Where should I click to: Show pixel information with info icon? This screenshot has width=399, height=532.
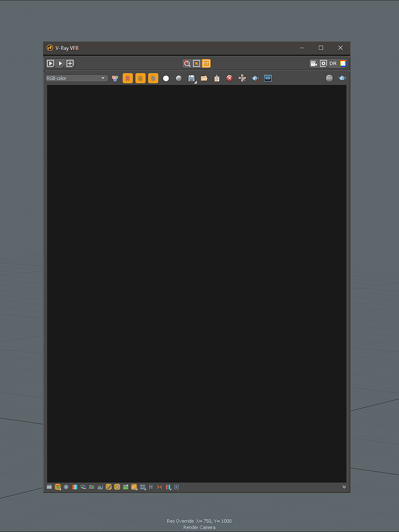66,487
